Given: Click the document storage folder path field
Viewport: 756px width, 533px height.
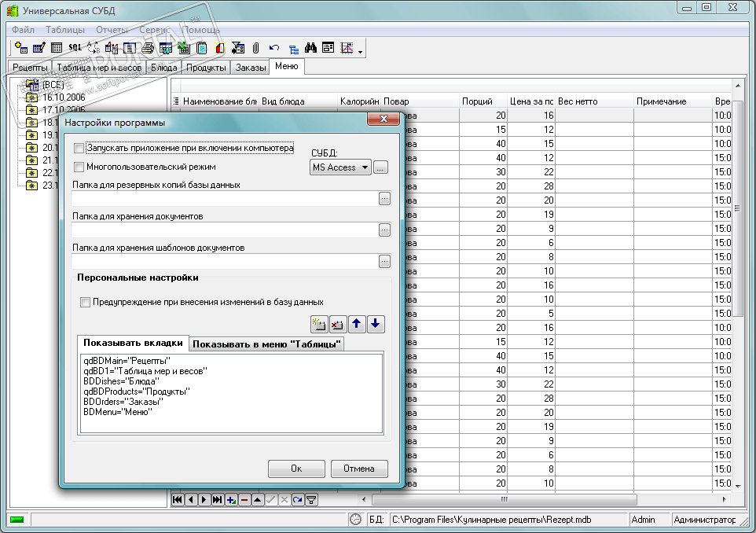Looking at the screenshot, I should (224, 230).
